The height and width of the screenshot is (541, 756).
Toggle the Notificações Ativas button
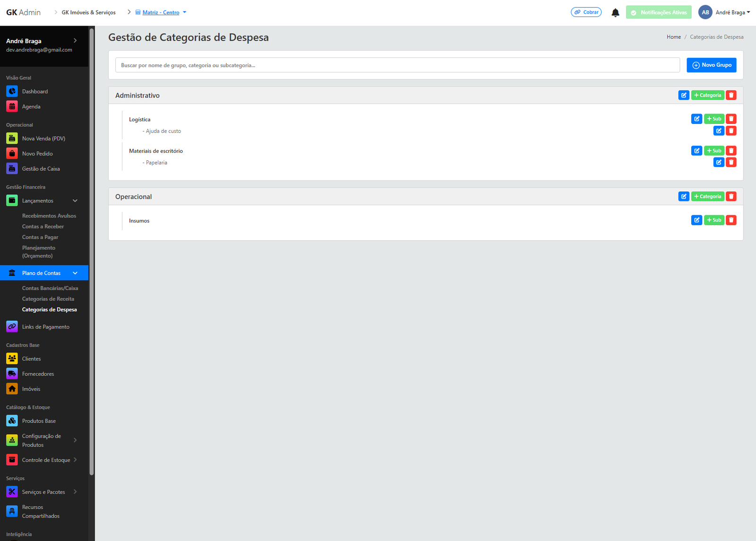point(659,12)
